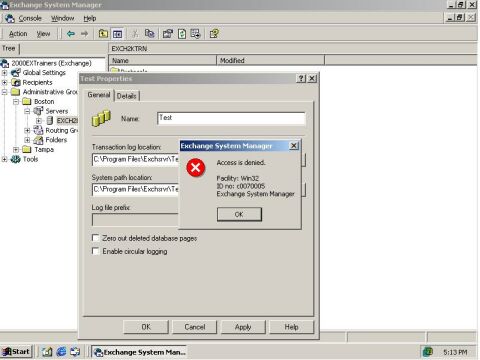Collapse the Administrative Groups node

click(x=4, y=92)
